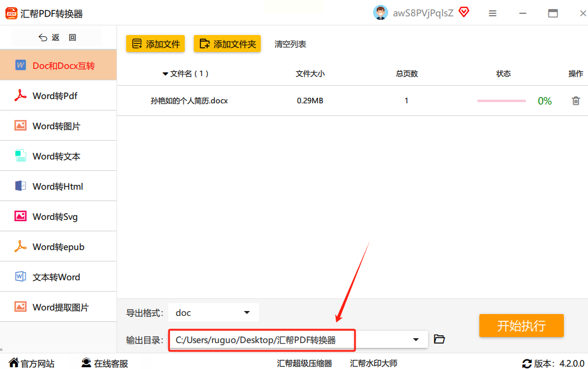Image resolution: width=588 pixels, height=369 pixels.
Task: Click the version refresh icon
Action: (x=527, y=364)
